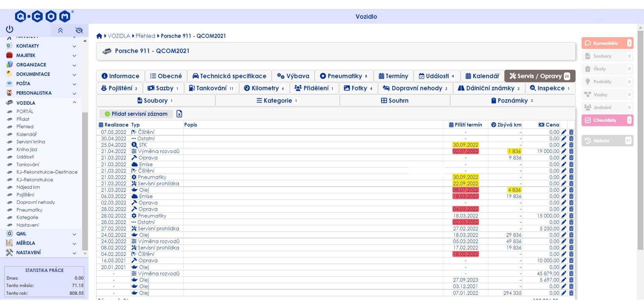
Task: Click the car icon beside Porsche 911 title
Action: point(107,51)
